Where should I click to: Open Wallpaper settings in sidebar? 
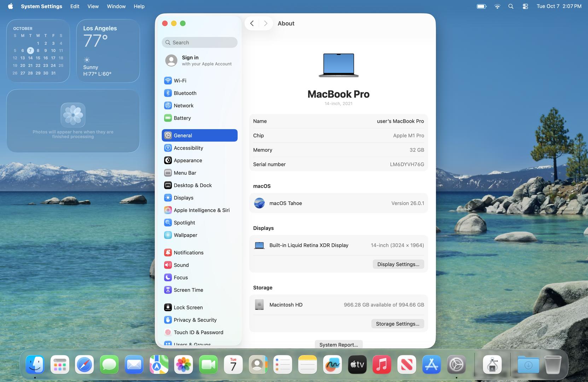[185, 235]
